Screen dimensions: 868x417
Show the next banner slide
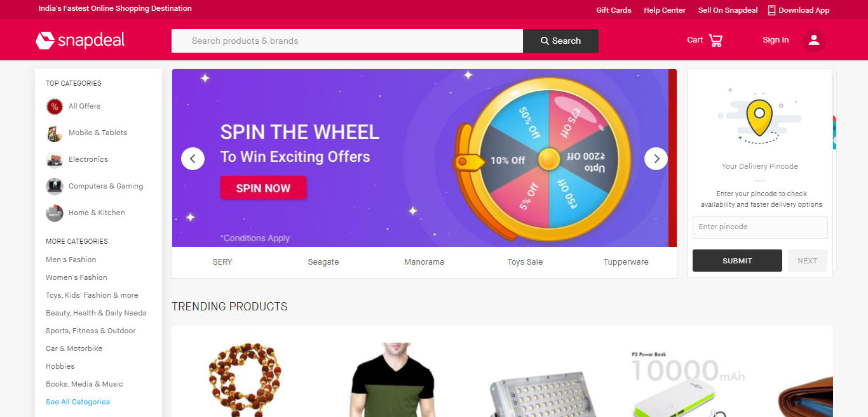click(x=656, y=159)
